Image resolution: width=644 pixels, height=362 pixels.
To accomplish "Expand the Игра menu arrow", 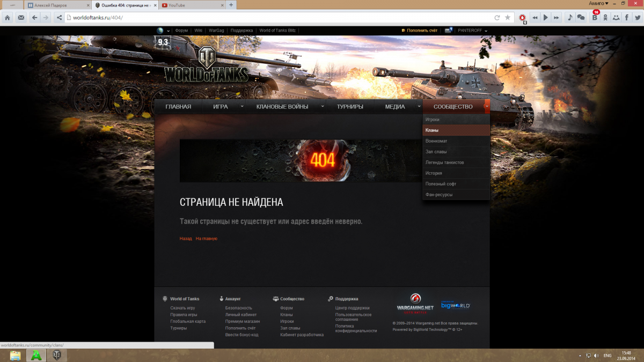I will [x=242, y=106].
